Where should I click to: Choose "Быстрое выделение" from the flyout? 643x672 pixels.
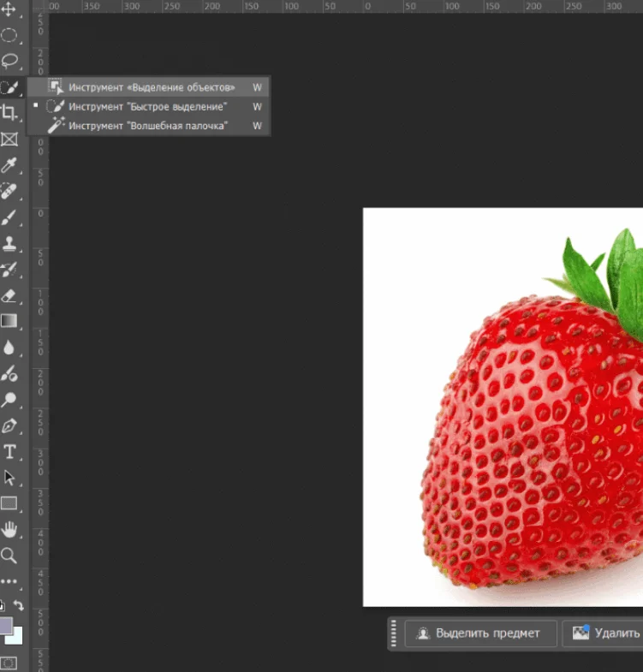tap(147, 107)
